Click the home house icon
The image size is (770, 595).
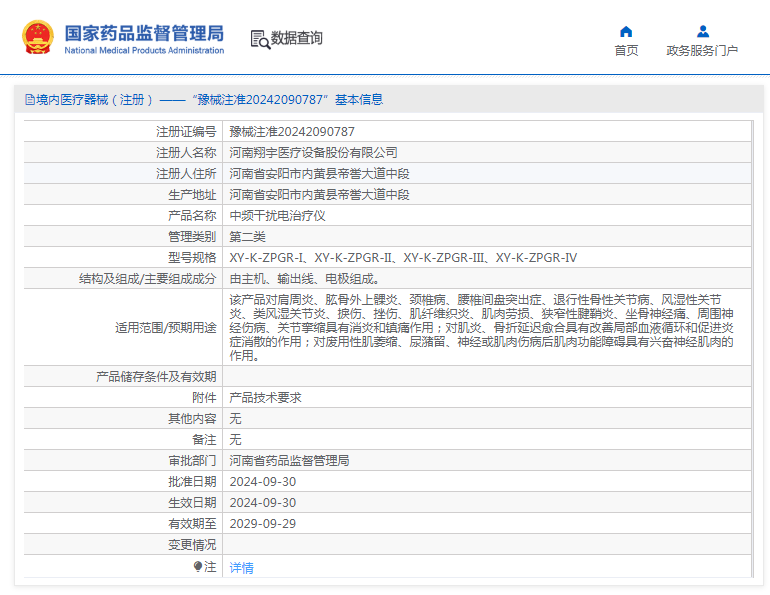pyautogui.click(x=626, y=31)
